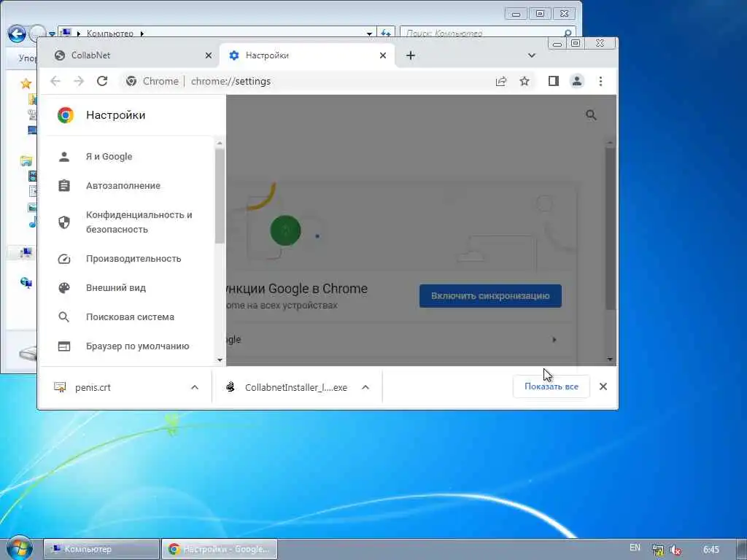This screenshot has height=560, width=747.
Task: Reload the Chrome settings page
Action: pos(102,81)
